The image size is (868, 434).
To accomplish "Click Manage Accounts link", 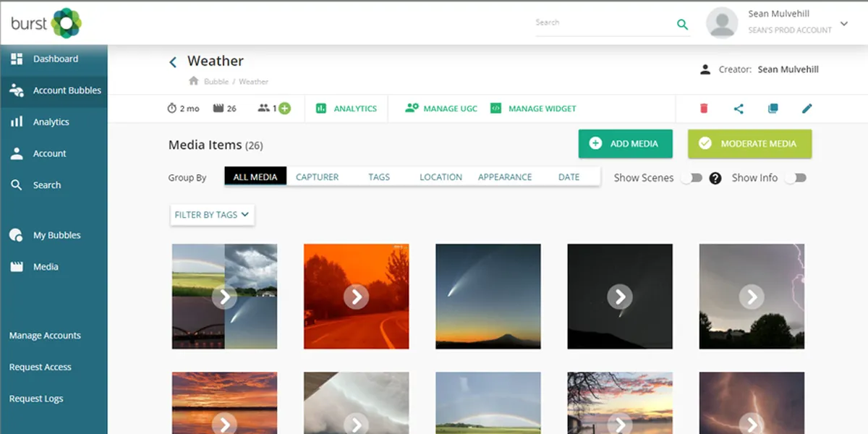I will [x=45, y=336].
